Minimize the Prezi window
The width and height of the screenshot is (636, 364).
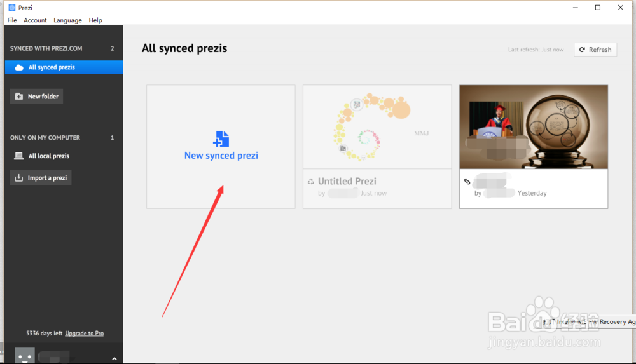click(575, 8)
